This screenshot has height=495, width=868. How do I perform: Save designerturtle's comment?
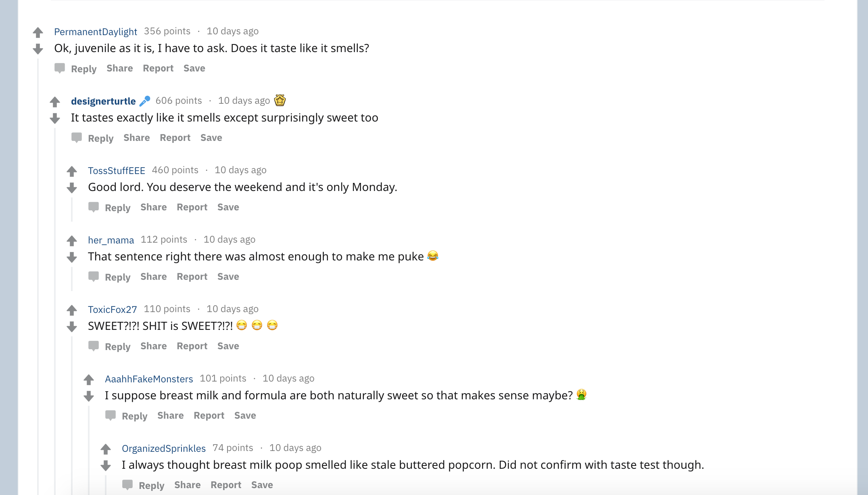coord(211,138)
